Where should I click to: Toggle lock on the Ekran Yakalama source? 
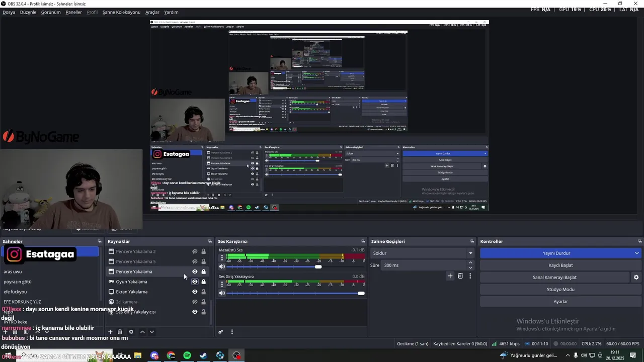[203, 292]
